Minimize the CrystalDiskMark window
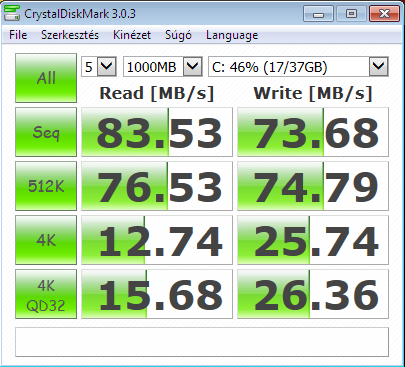 318,14
